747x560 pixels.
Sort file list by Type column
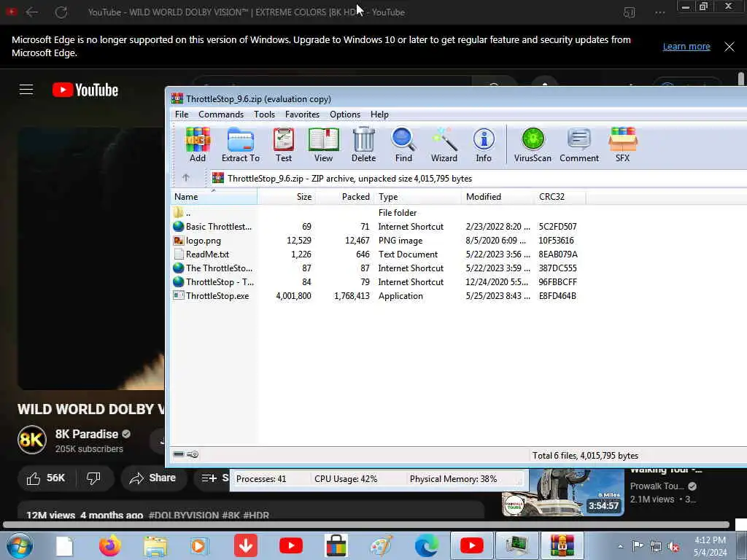418,197
